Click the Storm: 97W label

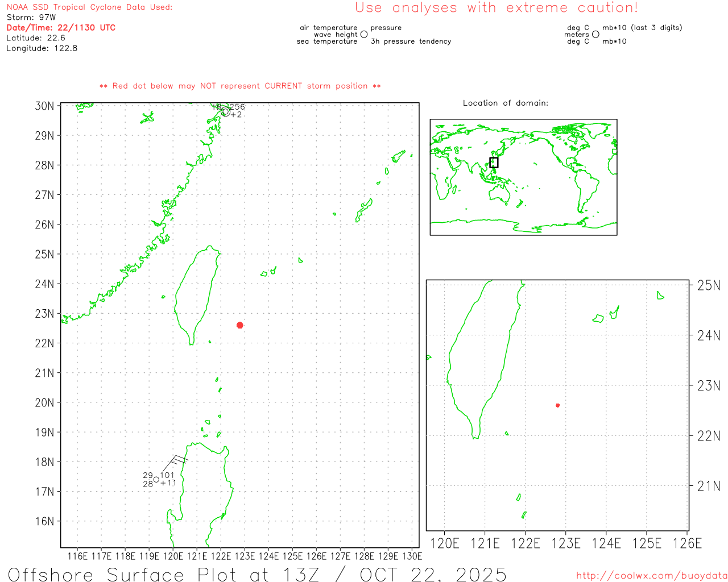pos(31,18)
